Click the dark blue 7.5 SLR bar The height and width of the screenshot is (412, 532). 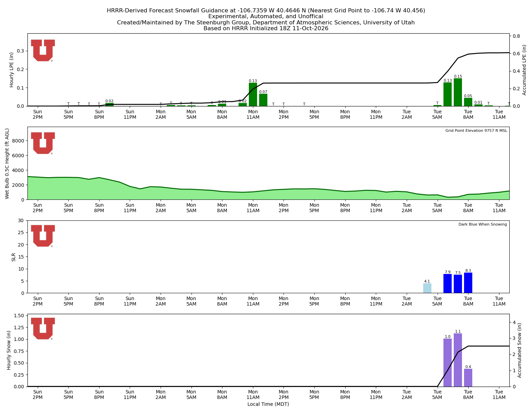point(458,284)
